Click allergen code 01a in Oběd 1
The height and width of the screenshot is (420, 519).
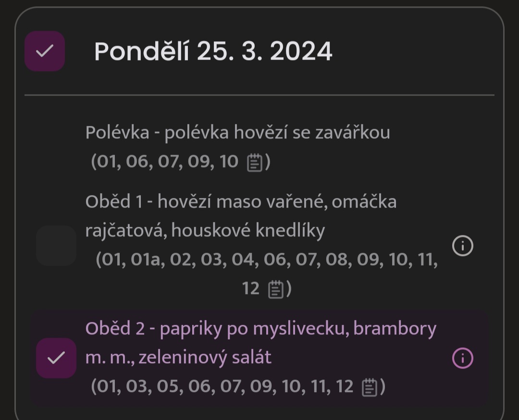[x=146, y=259]
